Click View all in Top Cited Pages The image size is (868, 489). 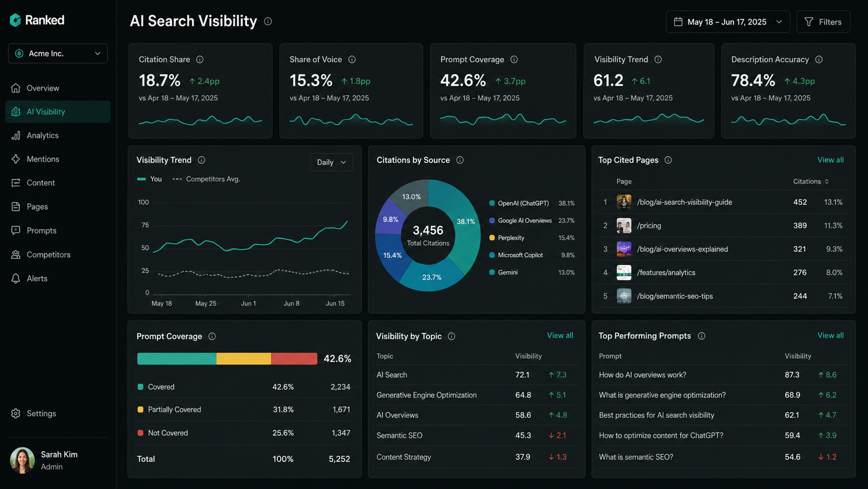pos(831,160)
